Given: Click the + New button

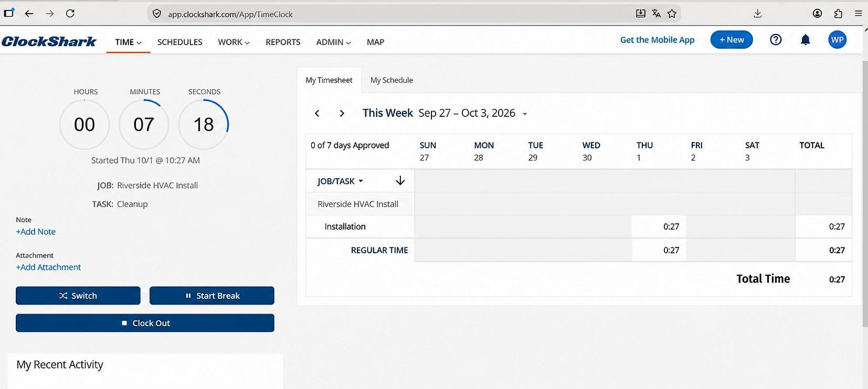Looking at the screenshot, I should click(732, 40).
